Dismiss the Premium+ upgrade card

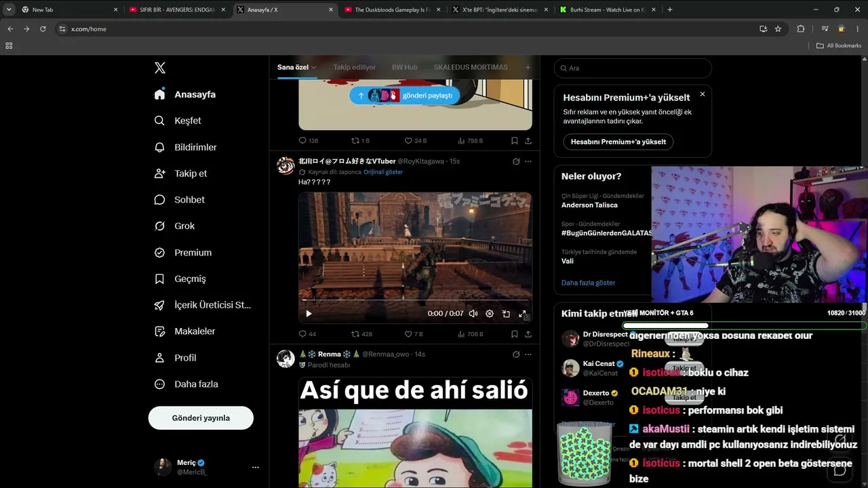(x=703, y=94)
